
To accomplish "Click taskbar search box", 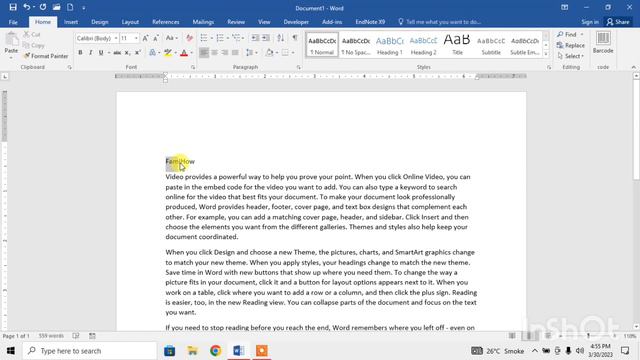I will [90, 351].
